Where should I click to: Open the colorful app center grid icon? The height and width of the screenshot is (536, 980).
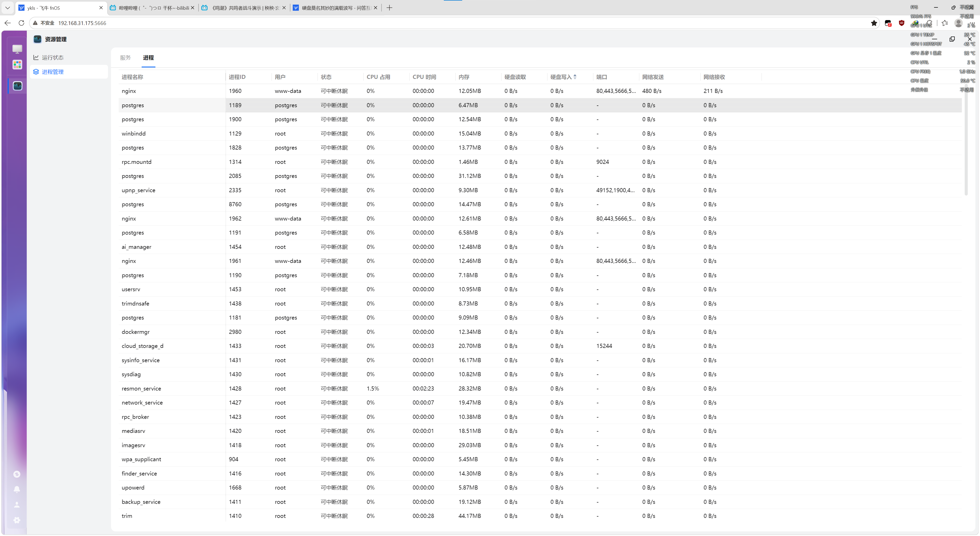pos(17,65)
